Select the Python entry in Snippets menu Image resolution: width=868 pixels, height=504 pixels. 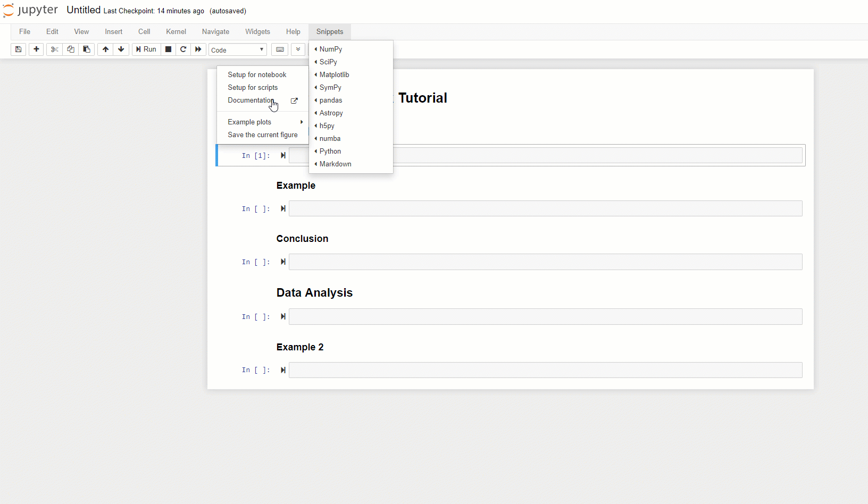(x=351, y=151)
